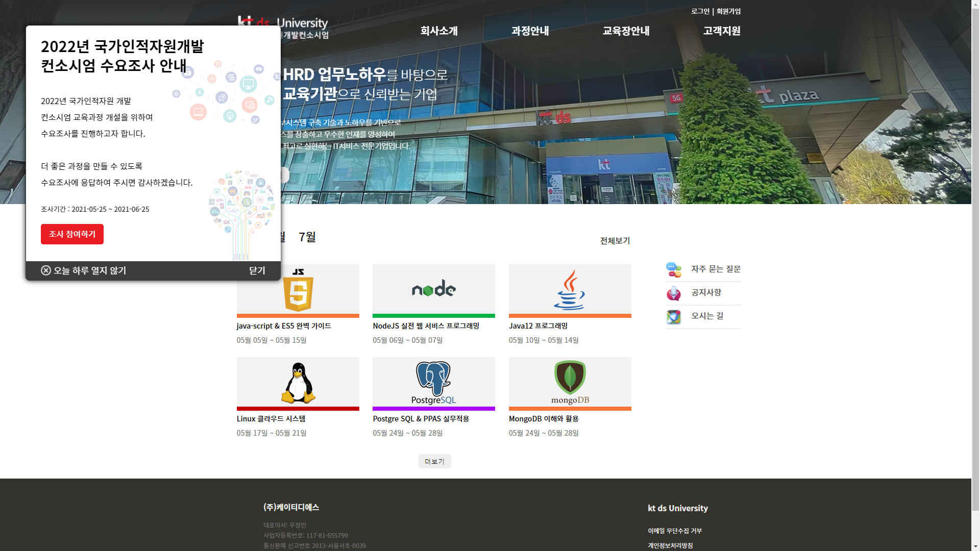Open the 자주 묻는 질문 (FAQ) icon
Image resolution: width=980 pixels, height=551 pixels.
click(x=674, y=269)
